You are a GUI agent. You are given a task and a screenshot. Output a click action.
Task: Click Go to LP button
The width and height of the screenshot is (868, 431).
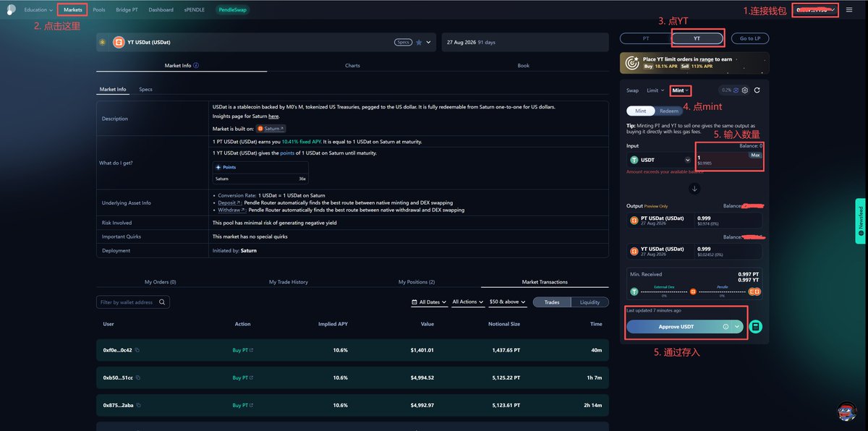coord(749,38)
